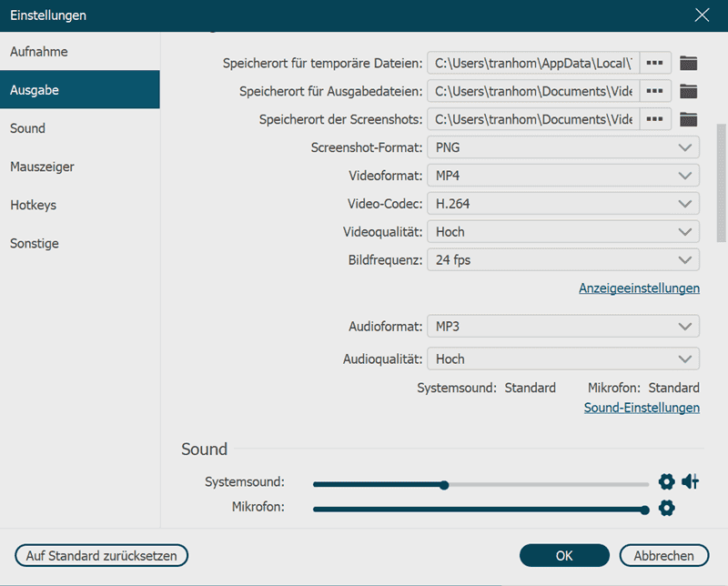The height and width of the screenshot is (586, 728).
Task: Select the Hotkeys section in sidebar
Action: click(34, 205)
